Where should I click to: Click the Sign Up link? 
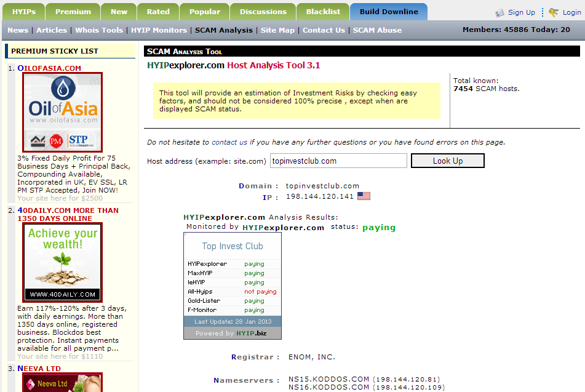click(522, 12)
